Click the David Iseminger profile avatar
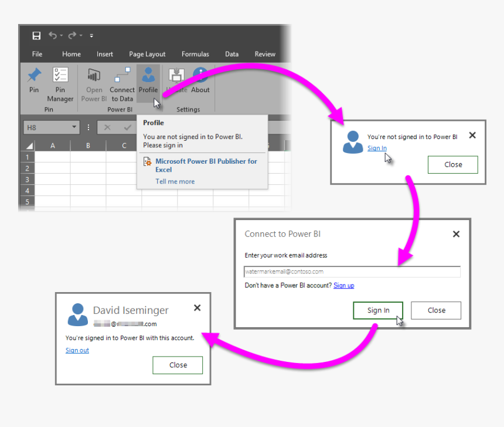Viewport: 504px width, 427px height. coord(78,314)
